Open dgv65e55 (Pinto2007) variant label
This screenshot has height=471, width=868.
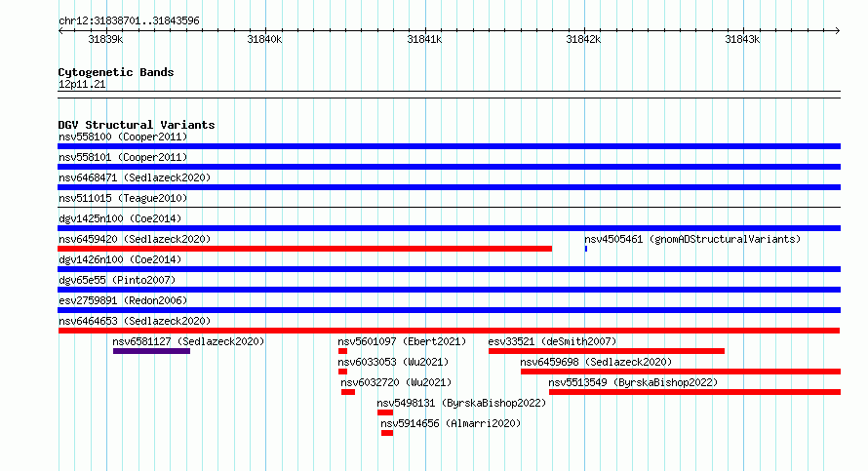[x=117, y=280]
